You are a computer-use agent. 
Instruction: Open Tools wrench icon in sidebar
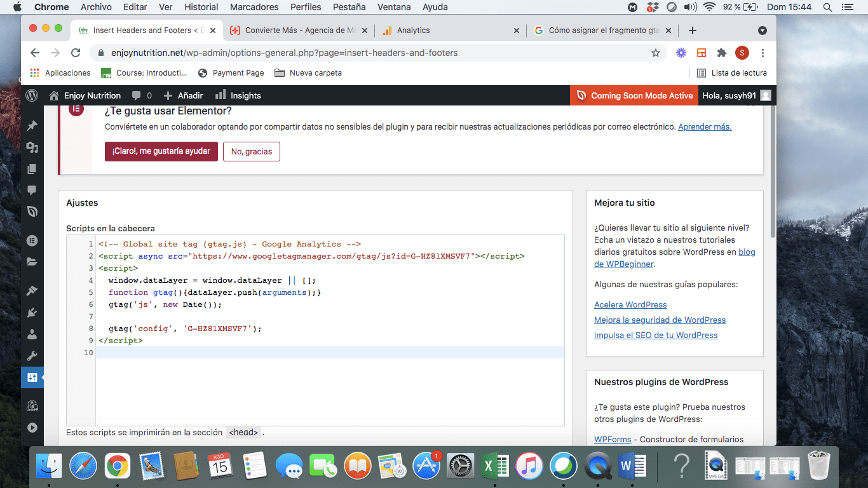[x=32, y=356]
